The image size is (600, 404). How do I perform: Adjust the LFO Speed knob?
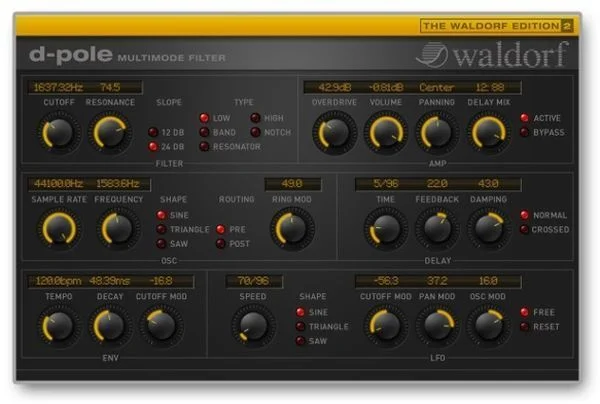253,326
